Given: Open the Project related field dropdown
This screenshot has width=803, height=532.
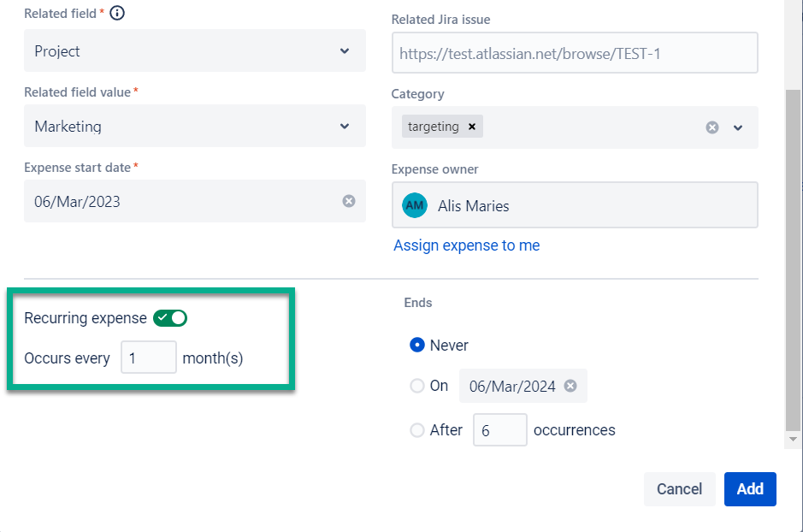Looking at the screenshot, I should tap(193, 50).
